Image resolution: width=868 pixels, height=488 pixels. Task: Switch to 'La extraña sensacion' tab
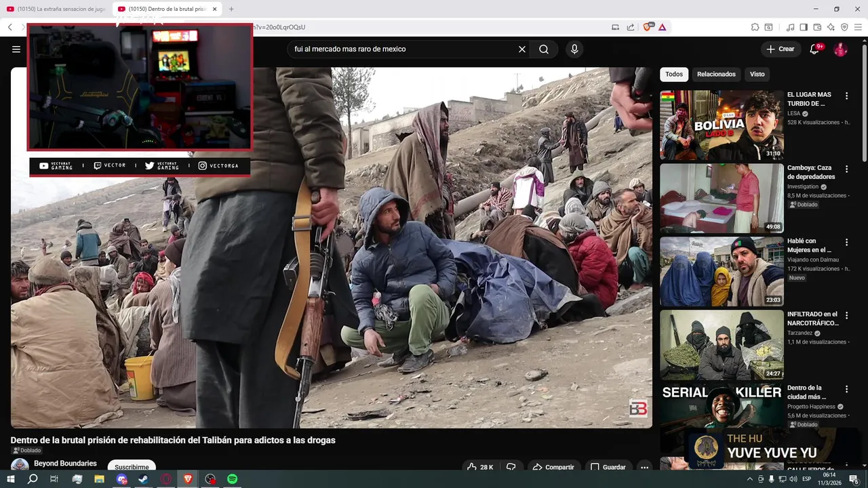pos(56,9)
